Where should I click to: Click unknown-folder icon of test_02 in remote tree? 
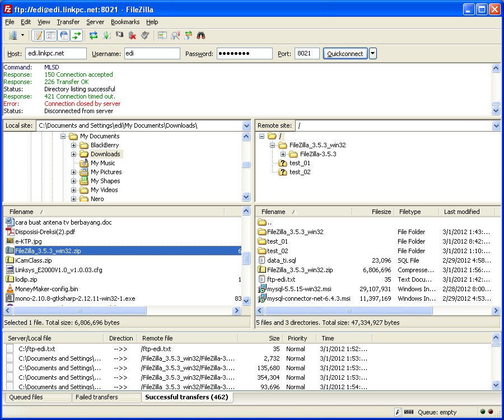pos(282,172)
